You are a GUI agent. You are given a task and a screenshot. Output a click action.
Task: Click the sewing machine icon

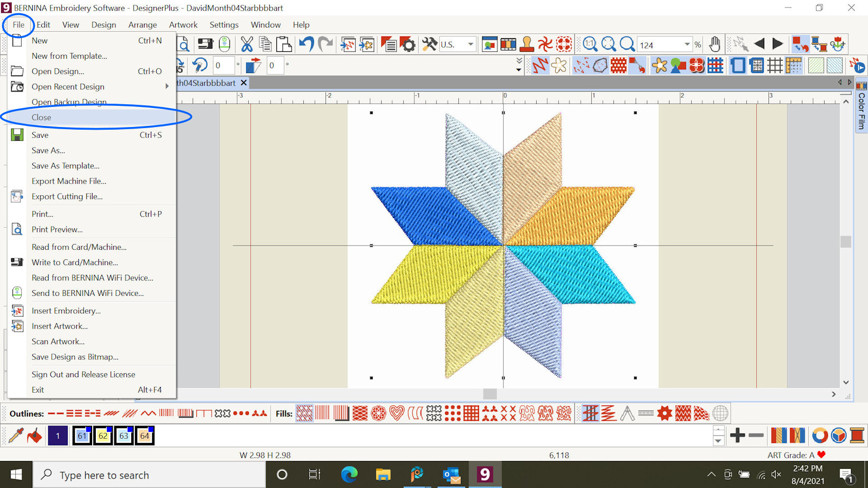205,44
